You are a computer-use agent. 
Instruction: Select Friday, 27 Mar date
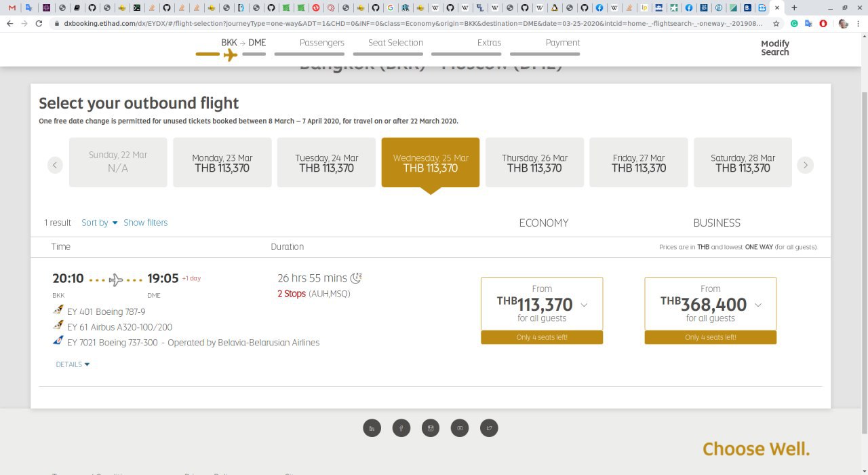(x=639, y=162)
